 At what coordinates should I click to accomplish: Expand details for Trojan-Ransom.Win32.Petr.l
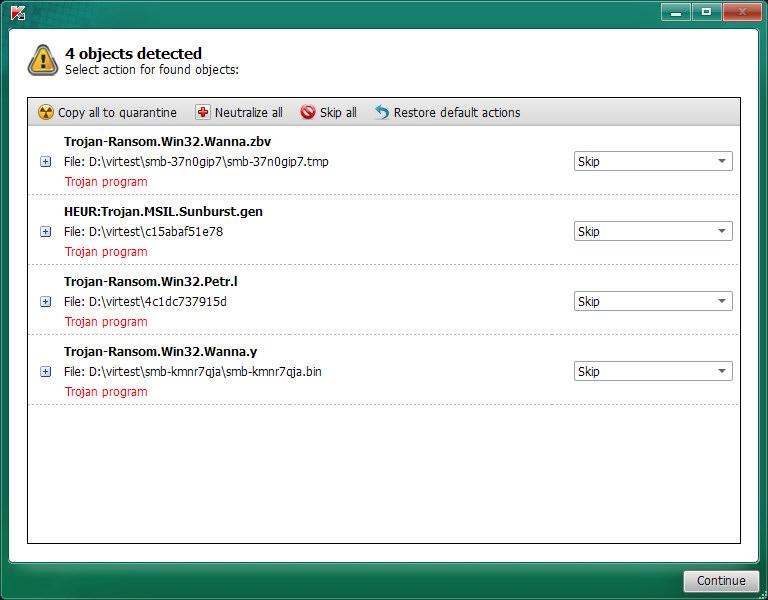[46, 302]
